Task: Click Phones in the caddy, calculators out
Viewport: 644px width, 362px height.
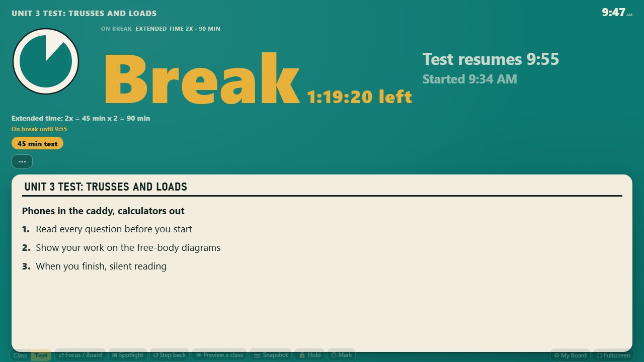Action: tap(103, 211)
